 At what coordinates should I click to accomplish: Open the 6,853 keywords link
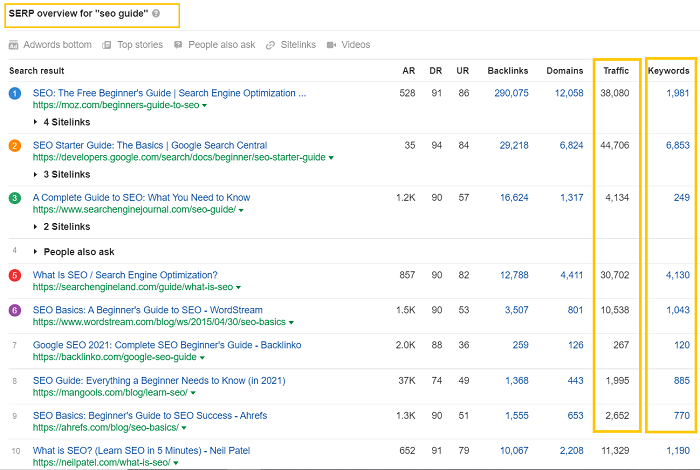(x=677, y=145)
